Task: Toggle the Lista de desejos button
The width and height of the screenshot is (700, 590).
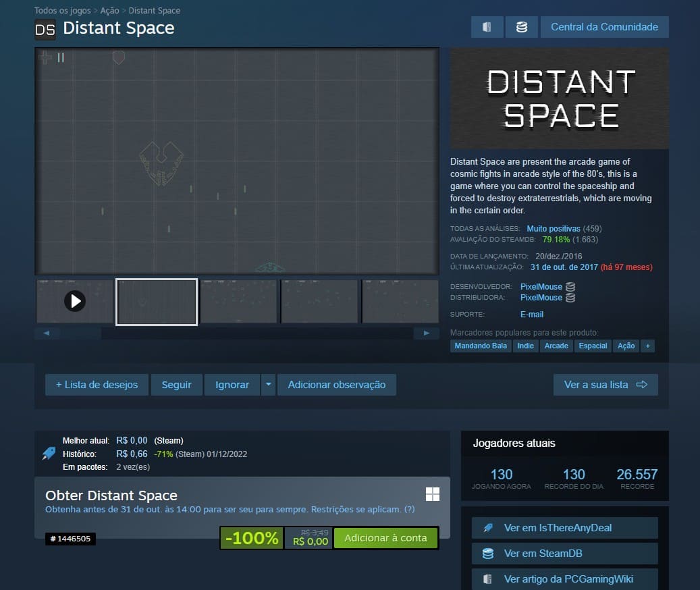Action: (97, 385)
